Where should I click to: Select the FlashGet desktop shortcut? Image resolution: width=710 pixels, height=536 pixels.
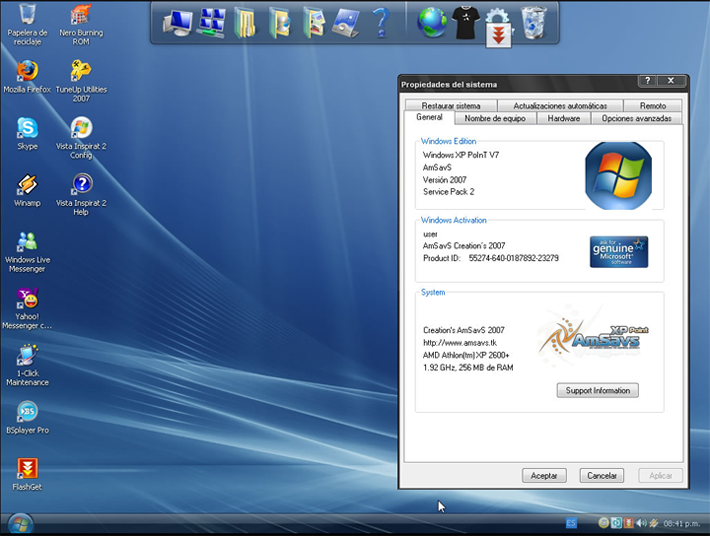pyautogui.click(x=27, y=474)
